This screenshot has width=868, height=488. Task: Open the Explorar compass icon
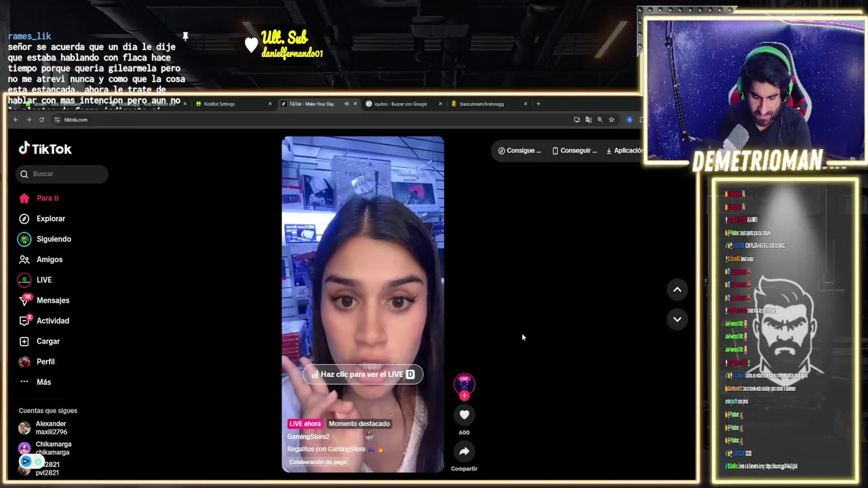(x=24, y=218)
